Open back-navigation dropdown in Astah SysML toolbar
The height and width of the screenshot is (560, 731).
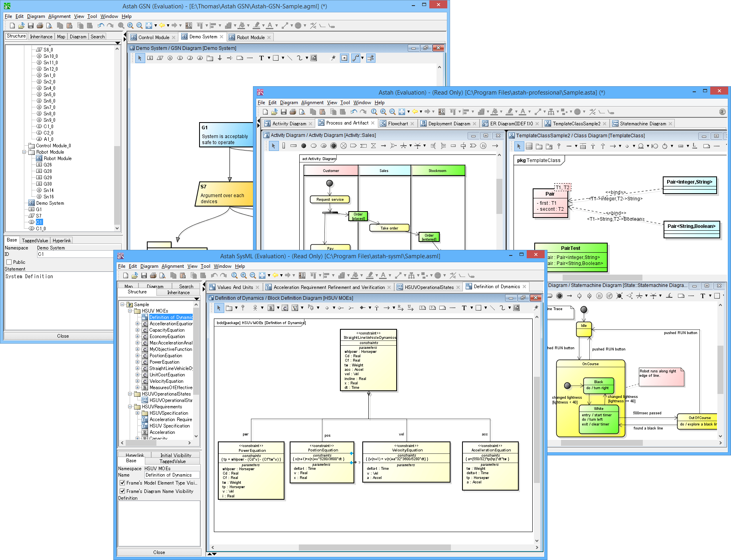281,275
